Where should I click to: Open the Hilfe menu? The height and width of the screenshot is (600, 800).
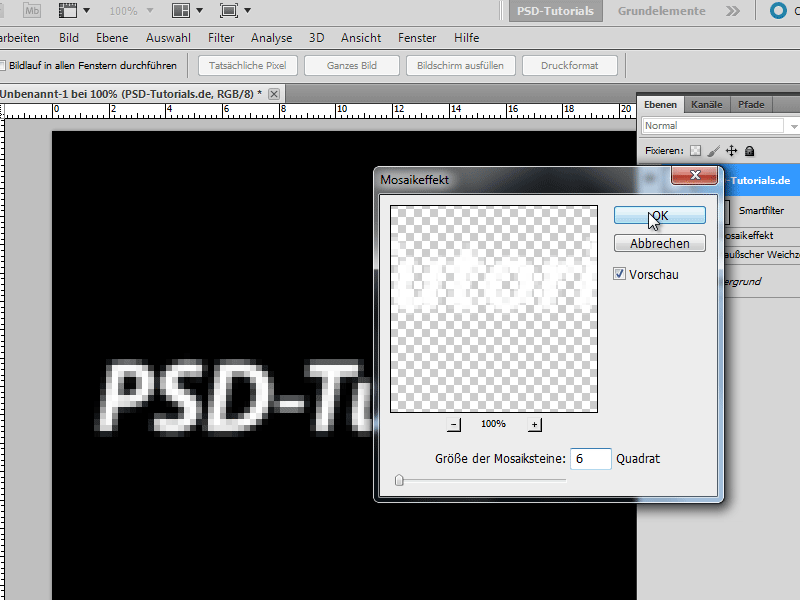point(466,38)
